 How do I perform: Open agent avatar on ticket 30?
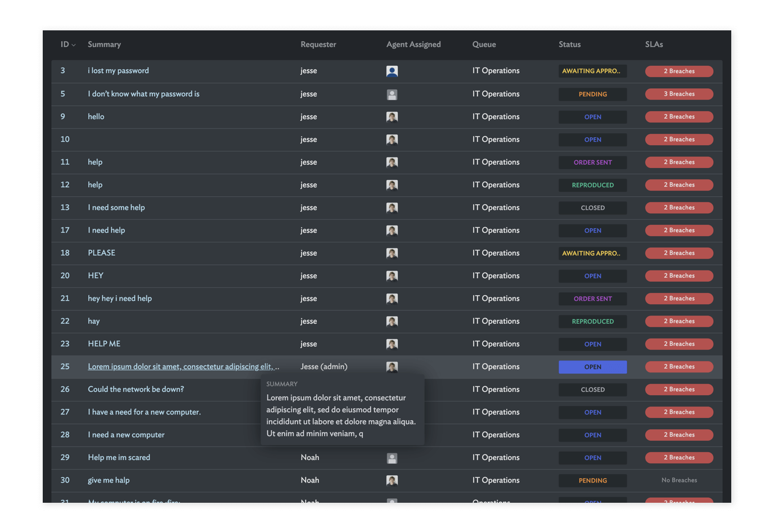point(392,481)
